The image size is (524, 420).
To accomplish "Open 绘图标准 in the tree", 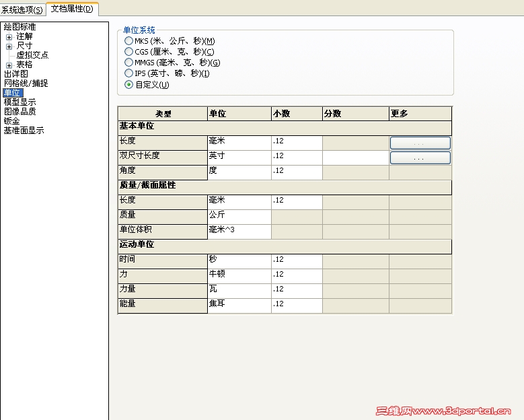I will (20, 27).
